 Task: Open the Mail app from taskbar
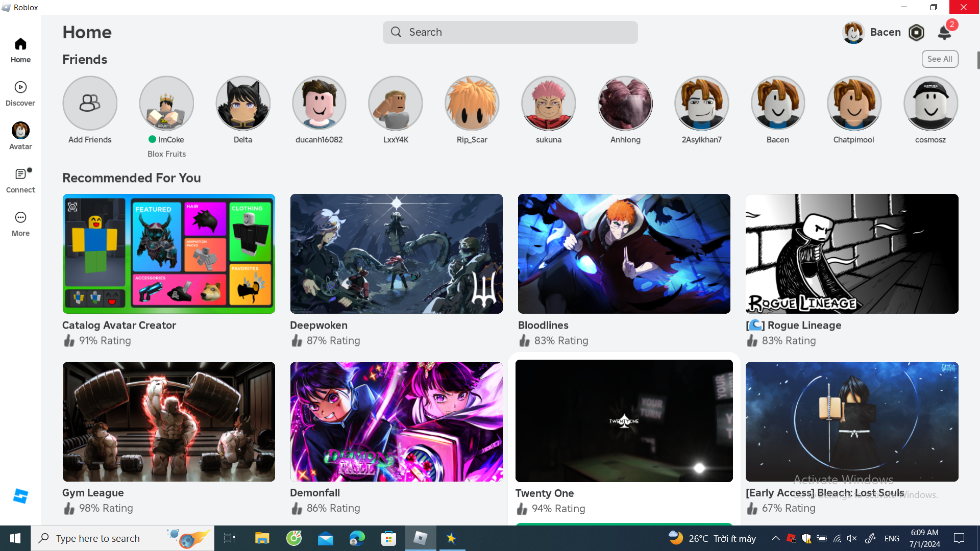[x=325, y=538]
